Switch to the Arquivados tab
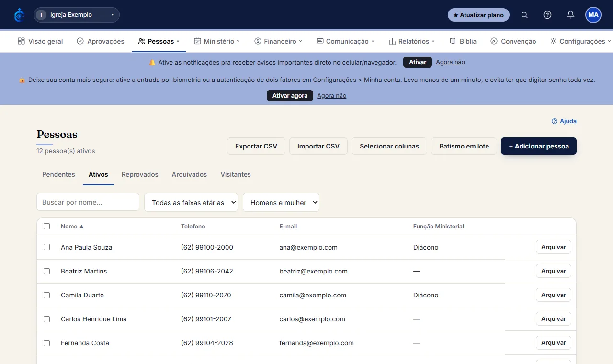This screenshot has height=364, width=613. [189, 174]
